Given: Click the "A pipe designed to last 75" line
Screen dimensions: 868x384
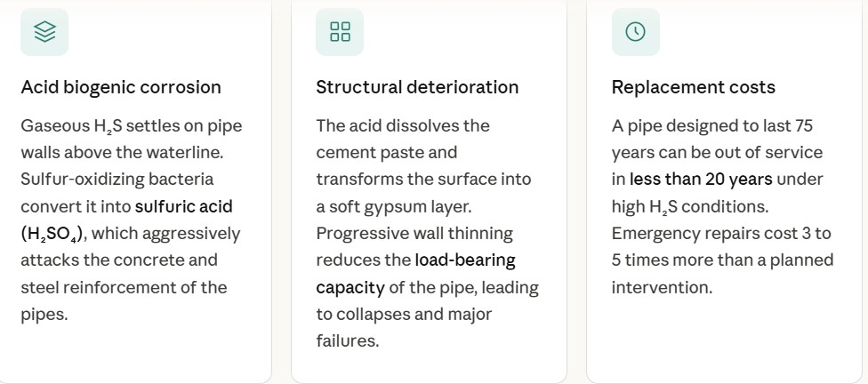Looking at the screenshot, I should click(x=711, y=125).
